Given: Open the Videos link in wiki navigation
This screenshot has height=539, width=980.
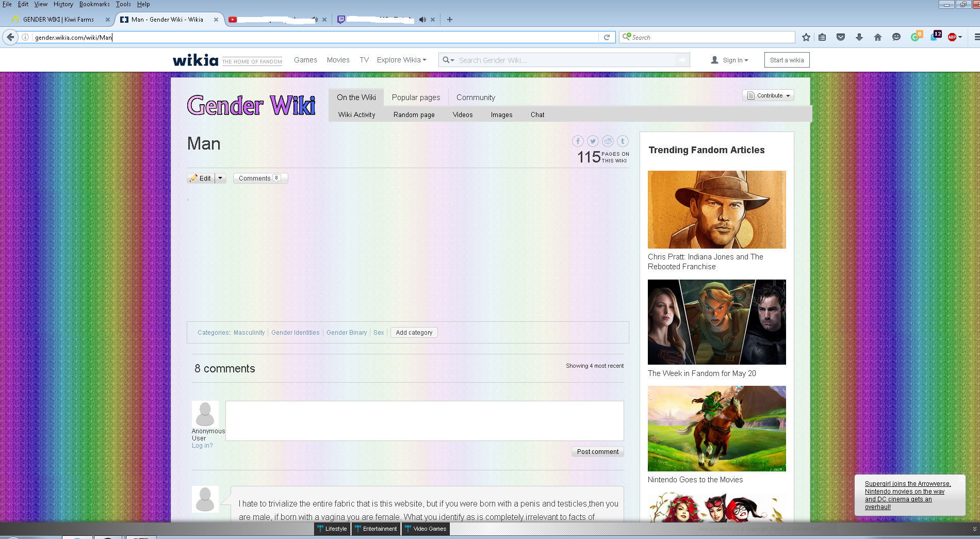Looking at the screenshot, I should pyautogui.click(x=463, y=115).
